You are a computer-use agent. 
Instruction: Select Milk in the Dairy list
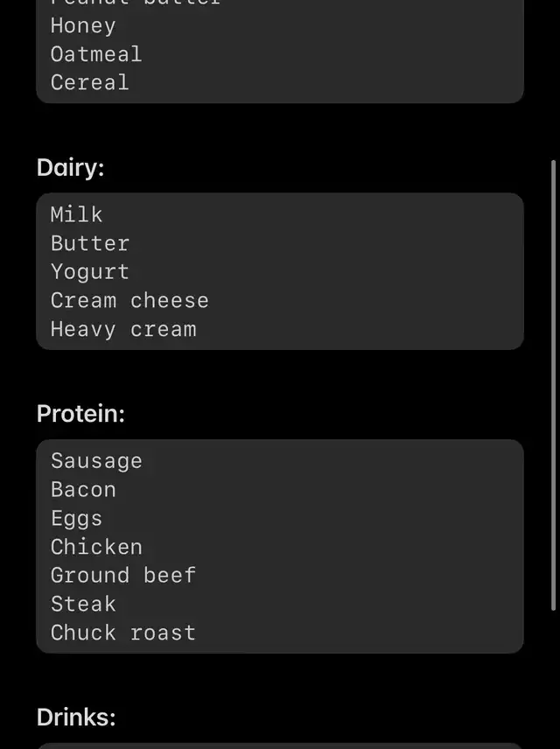tap(77, 214)
